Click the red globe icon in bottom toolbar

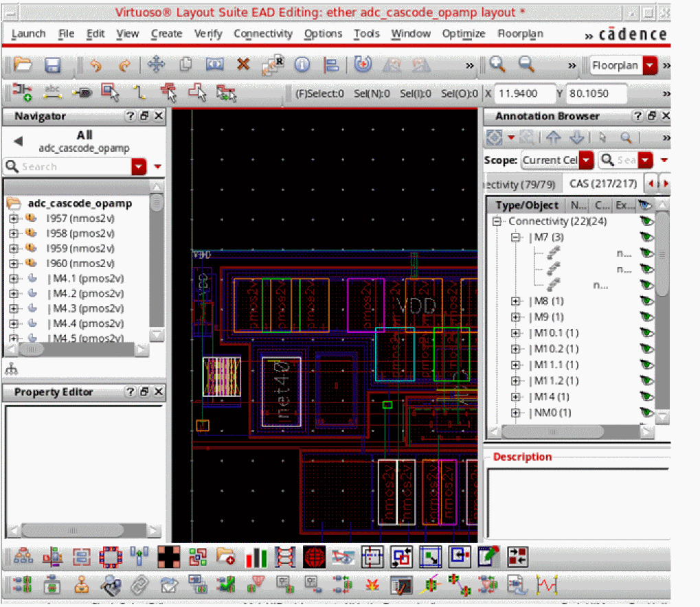(314, 557)
